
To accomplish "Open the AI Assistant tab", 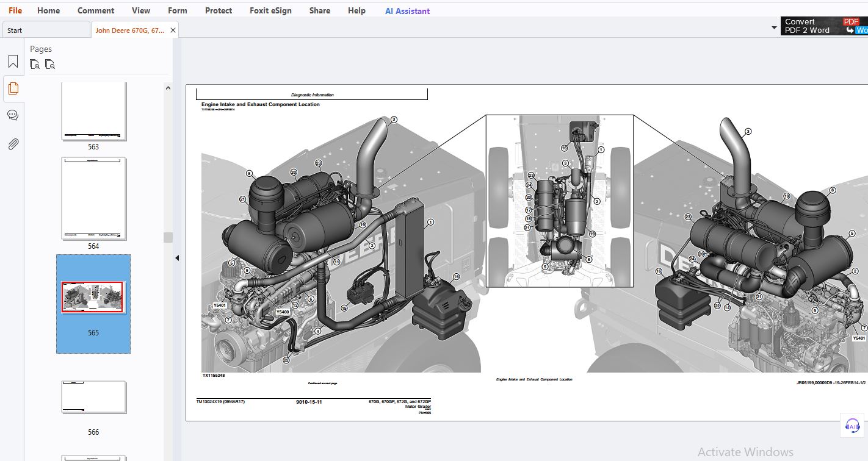I will [407, 11].
